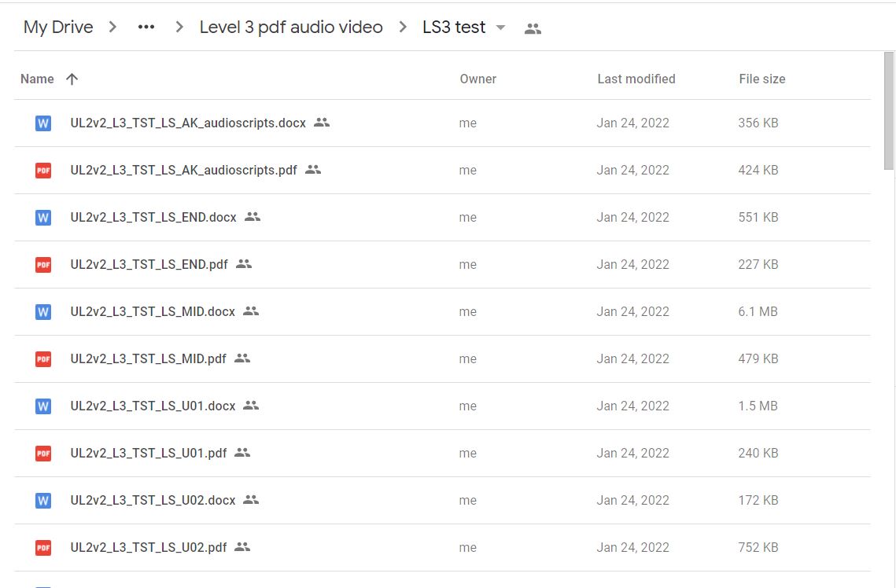Click Word icon beside UL2v2_L3_TST_LS_END.docx
The width and height of the screenshot is (896, 588).
(43, 218)
